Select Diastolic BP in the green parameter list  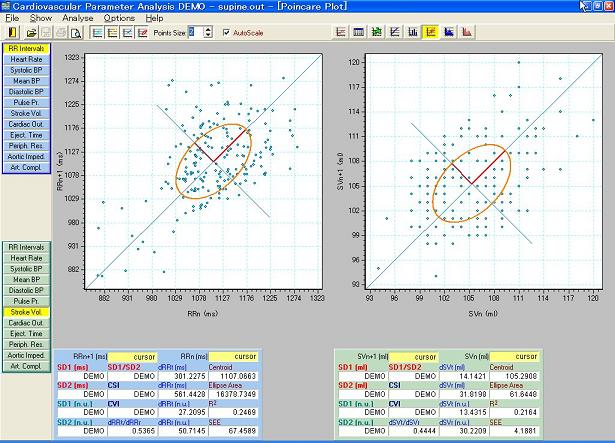coord(26,290)
